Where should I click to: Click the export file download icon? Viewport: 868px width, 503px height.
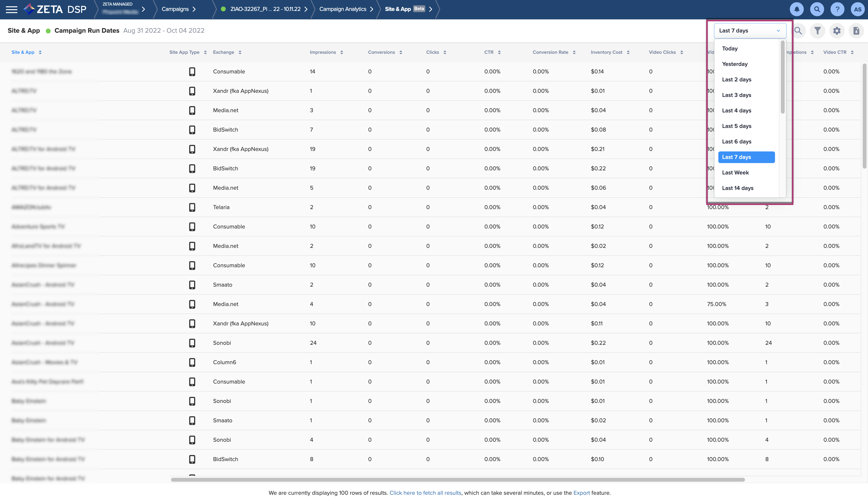pyautogui.click(x=856, y=31)
